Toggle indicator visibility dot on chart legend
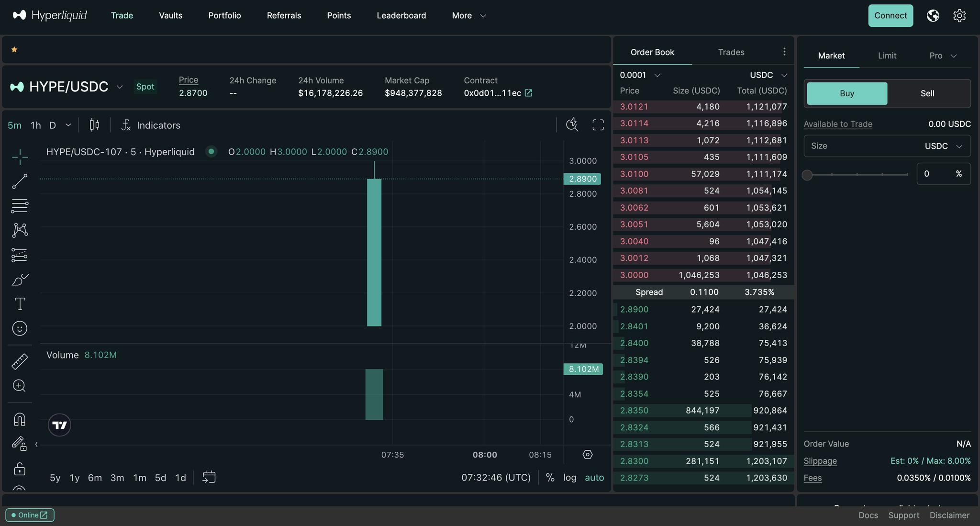This screenshot has width=980, height=526. [x=211, y=151]
